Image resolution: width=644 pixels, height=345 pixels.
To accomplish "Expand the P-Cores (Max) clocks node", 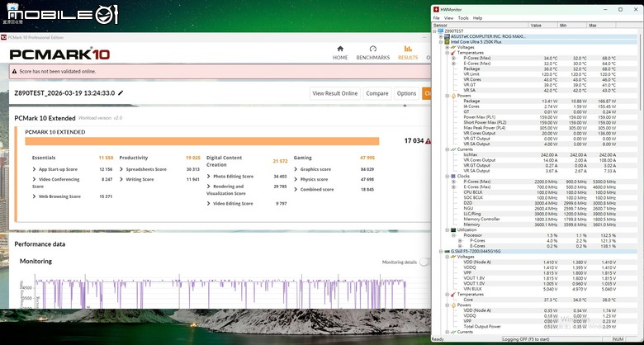I will (453, 182).
